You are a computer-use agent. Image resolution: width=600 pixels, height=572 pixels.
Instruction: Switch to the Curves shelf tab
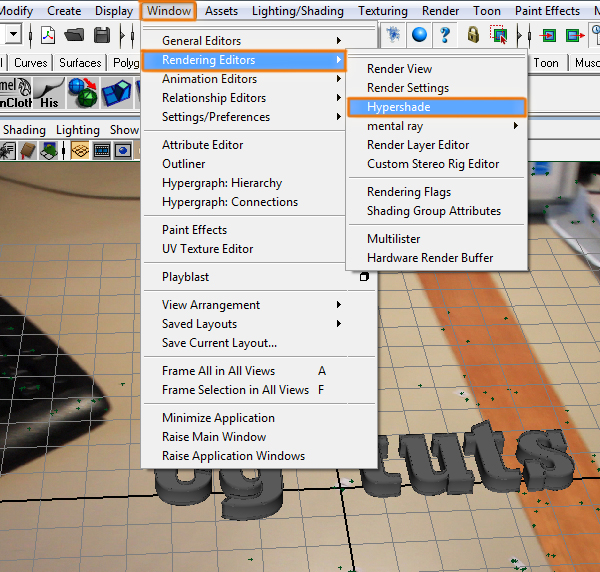31,63
